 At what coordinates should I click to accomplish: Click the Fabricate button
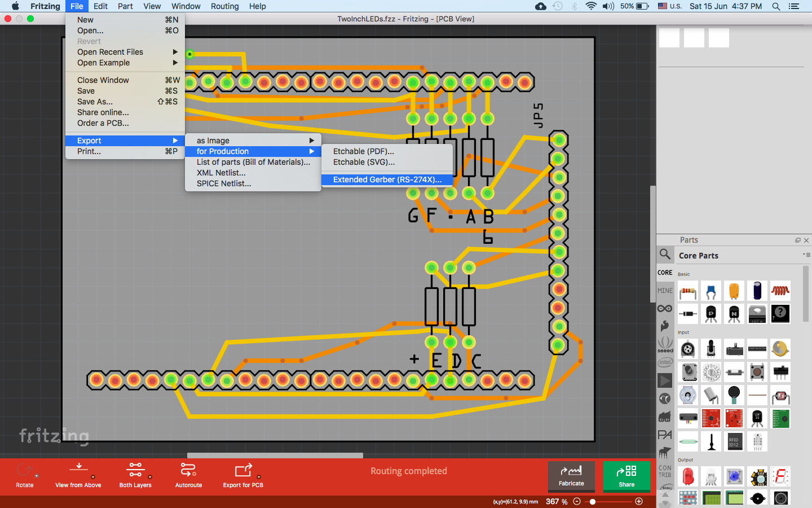point(571,476)
